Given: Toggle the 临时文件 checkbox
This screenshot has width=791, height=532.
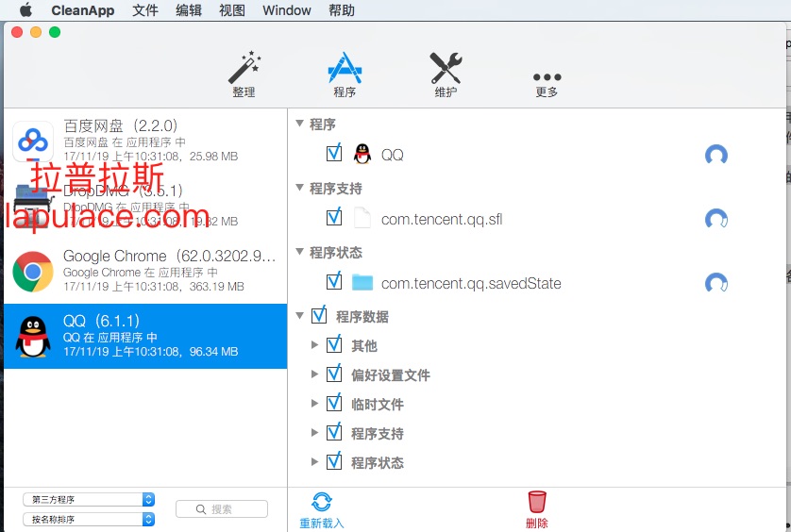Looking at the screenshot, I should pyautogui.click(x=334, y=403).
